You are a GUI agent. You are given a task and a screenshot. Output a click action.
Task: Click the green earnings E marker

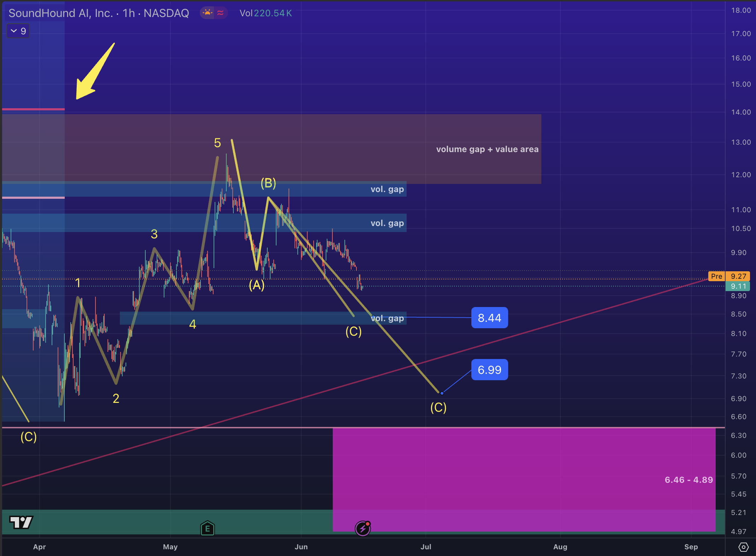(208, 528)
